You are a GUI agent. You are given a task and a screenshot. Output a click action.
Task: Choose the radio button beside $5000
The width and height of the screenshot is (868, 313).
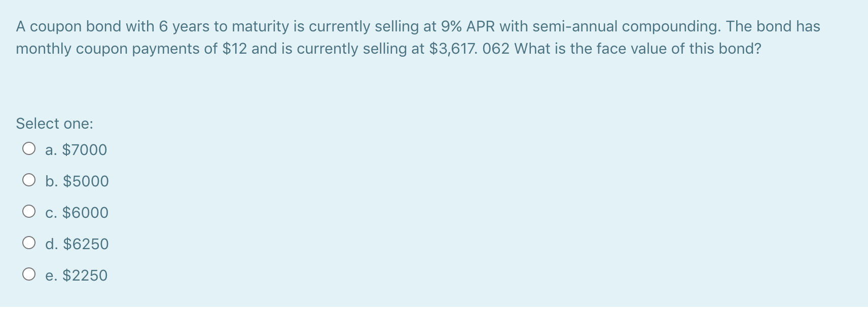[x=29, y=180]
